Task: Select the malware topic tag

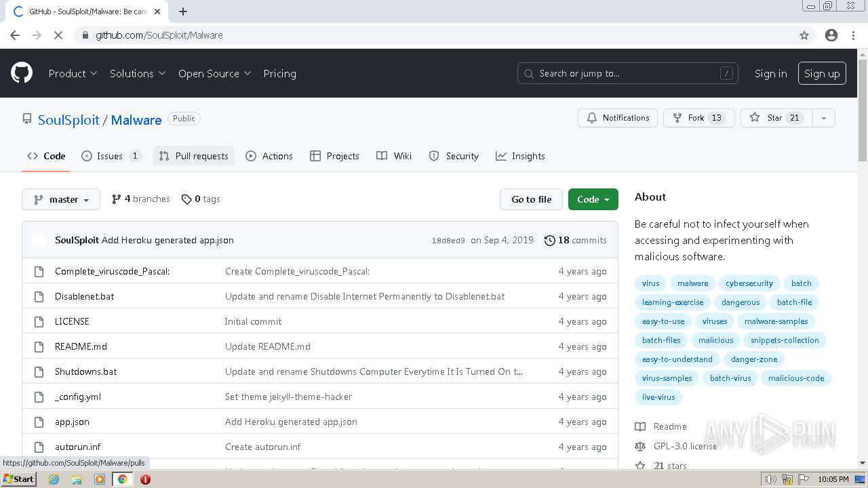Action: [x=692, y=283]
